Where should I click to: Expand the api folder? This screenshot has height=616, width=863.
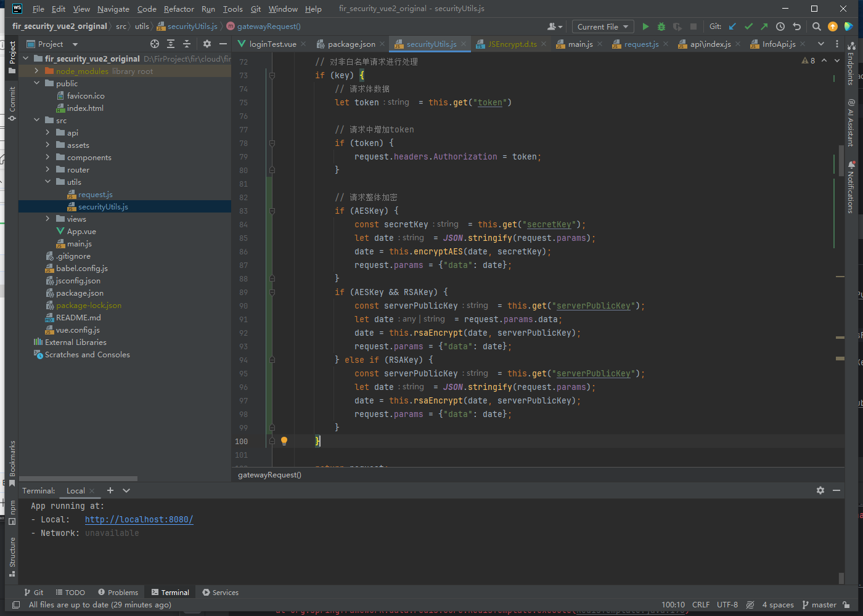coord(47,132)
